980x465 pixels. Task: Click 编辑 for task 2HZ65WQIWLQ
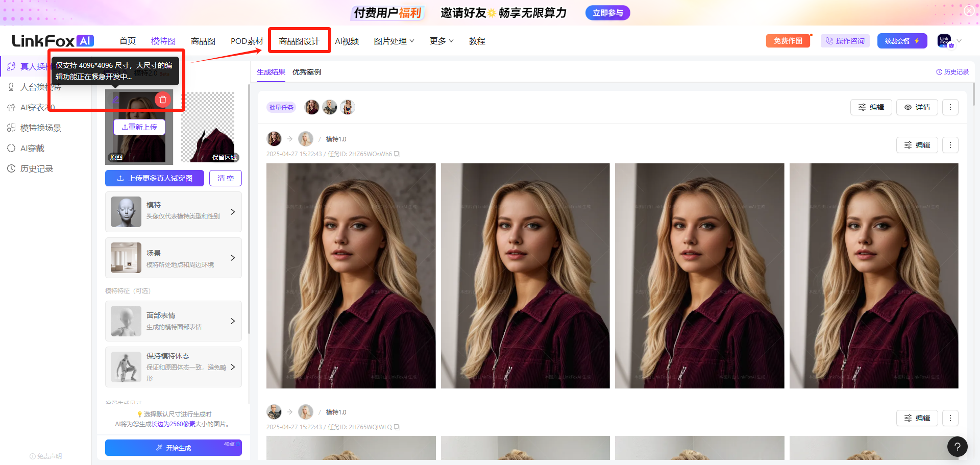[917, 418]
